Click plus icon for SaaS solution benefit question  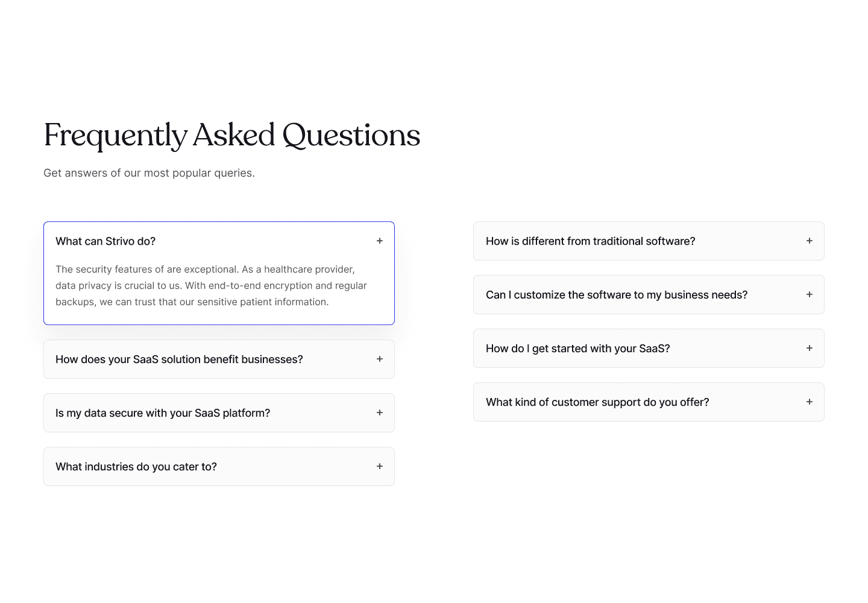380,359
